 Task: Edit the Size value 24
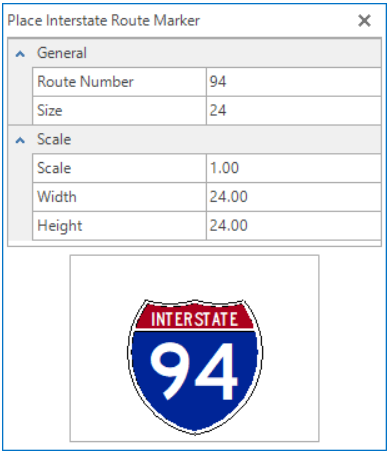(x=294, y=111)
